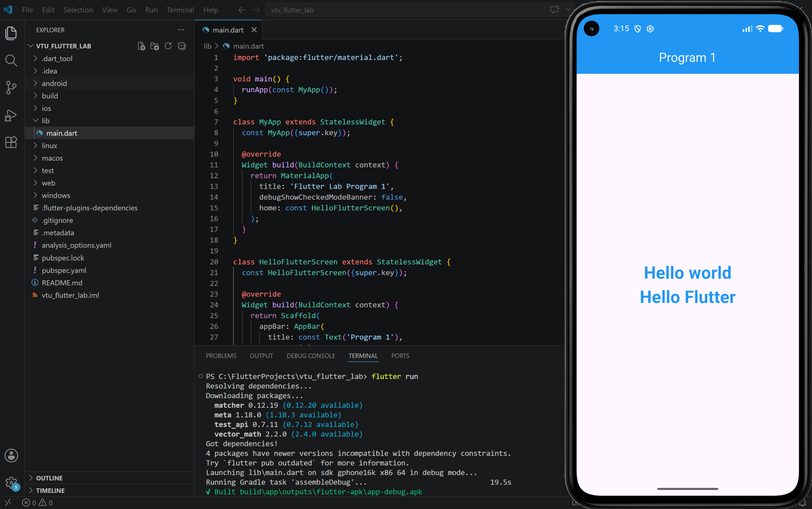Expand the .dart_tool folder
This screenshot has height=509, width=812.
(x=57, y=59)
